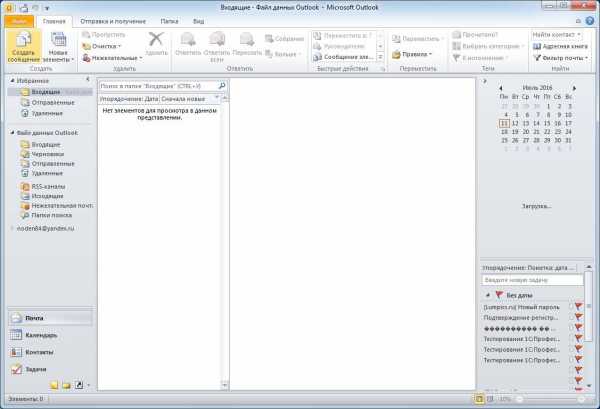Click the message list vertical scrollbar

coord(225,242)
